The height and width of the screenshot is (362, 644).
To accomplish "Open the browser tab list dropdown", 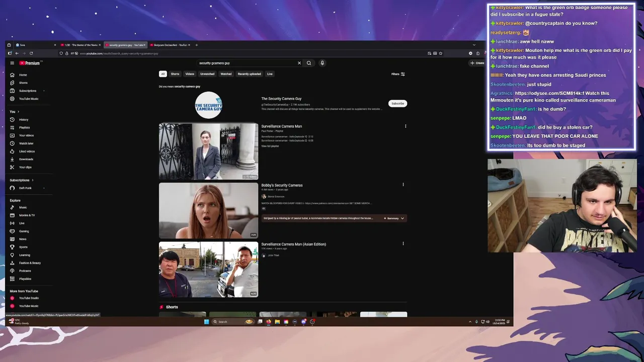I will point(474,45).
